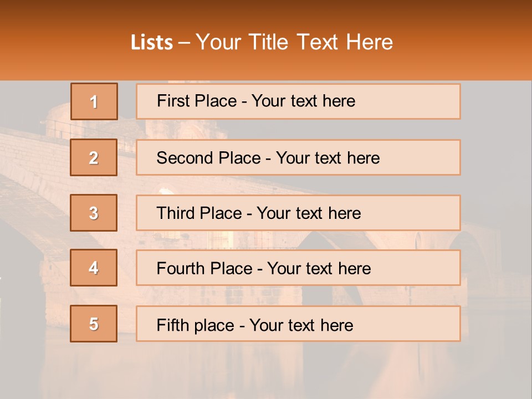Click the 'Third Place' text box
Screen dimensions: 532x399
[x=298, y=213]
